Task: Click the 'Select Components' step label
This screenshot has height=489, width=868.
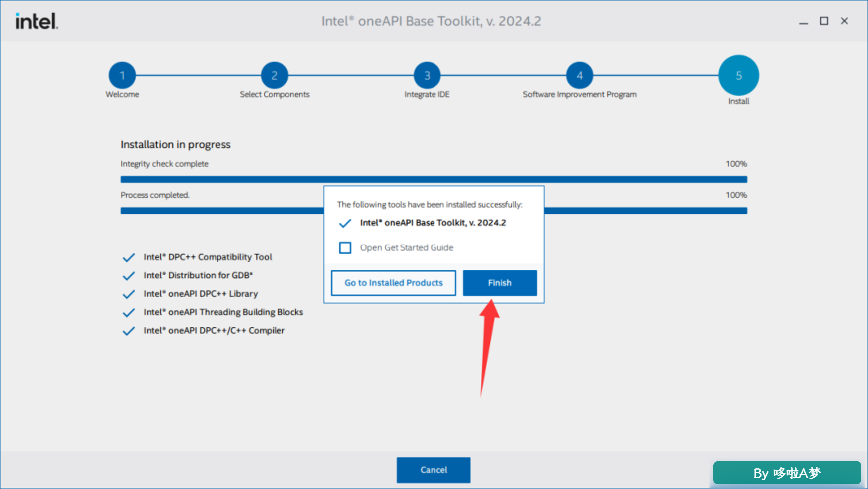Action: coord(274,94)
